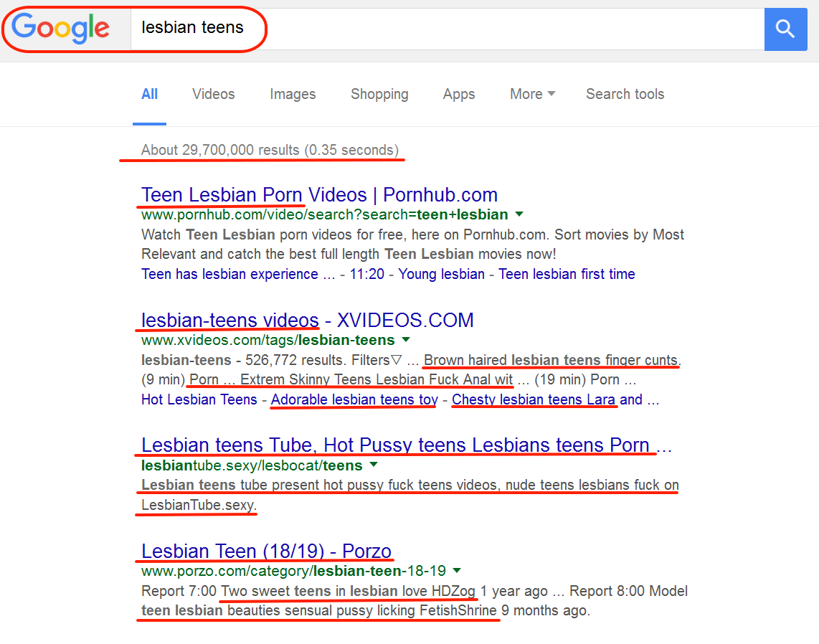Click the Google logo
819x644 pixels.
[60, 28]
